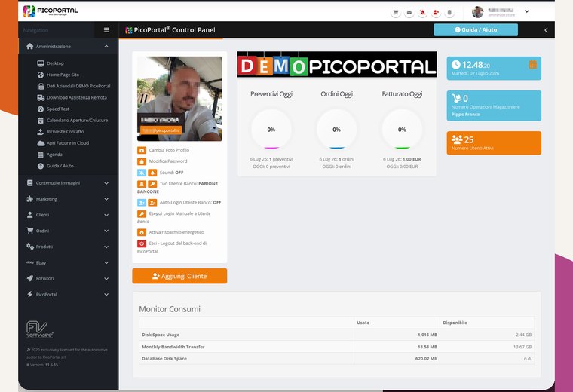Toggle the hamburger navigation menu
This screenshot has height=392, width=573.
coord(106,30)
